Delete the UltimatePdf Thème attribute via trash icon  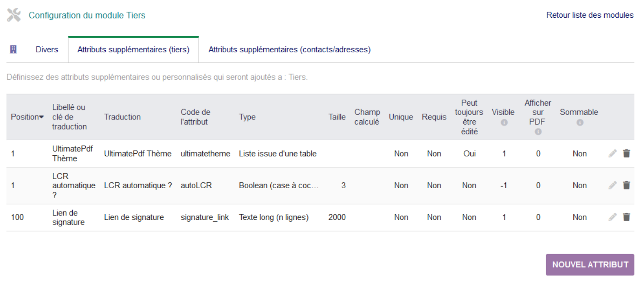(626, 154)
